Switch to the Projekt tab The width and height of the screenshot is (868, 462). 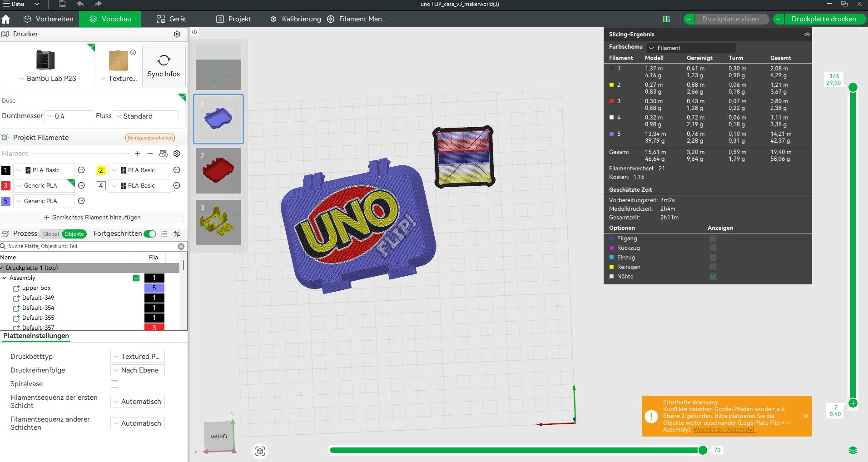coord(233,19)
